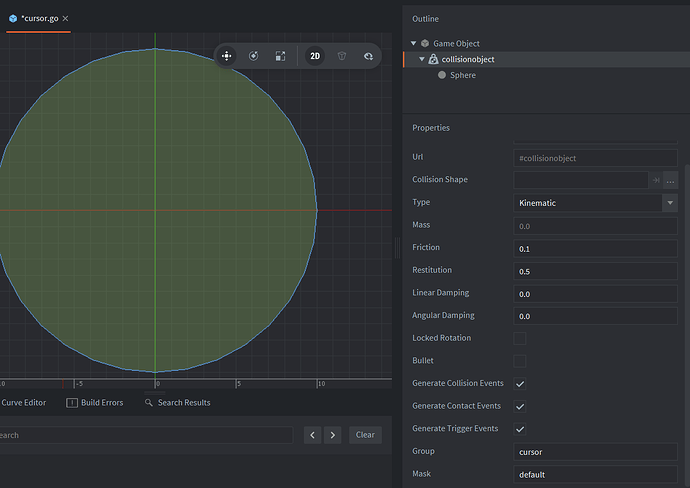Collapse the collisionobject tree node

(422, 59)
